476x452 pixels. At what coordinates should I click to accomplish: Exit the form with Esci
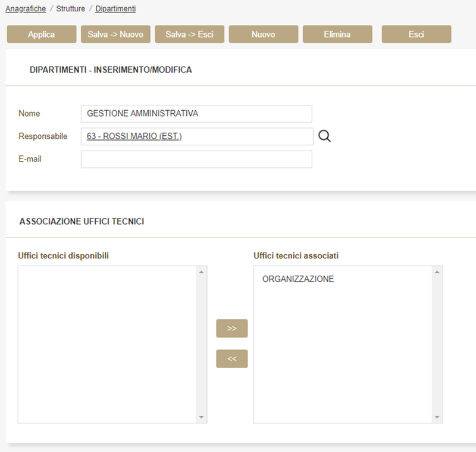pyautogui.click(x=416, y=35)
